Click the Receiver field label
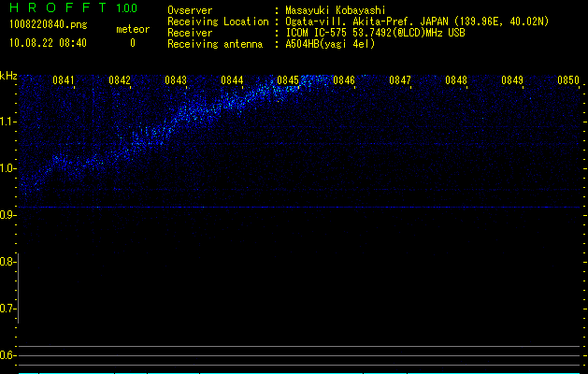This screenshot has height=374, width=588. click(190, 33)
